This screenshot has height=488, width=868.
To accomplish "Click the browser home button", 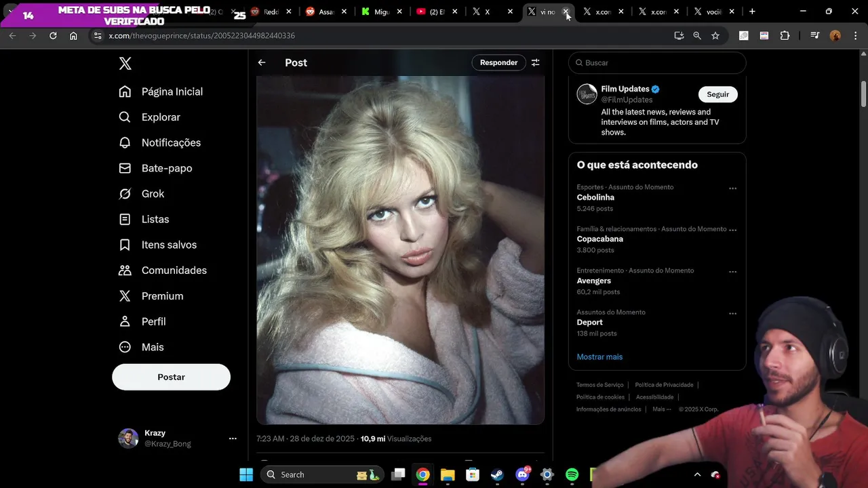I will click(x=73, y=35).
